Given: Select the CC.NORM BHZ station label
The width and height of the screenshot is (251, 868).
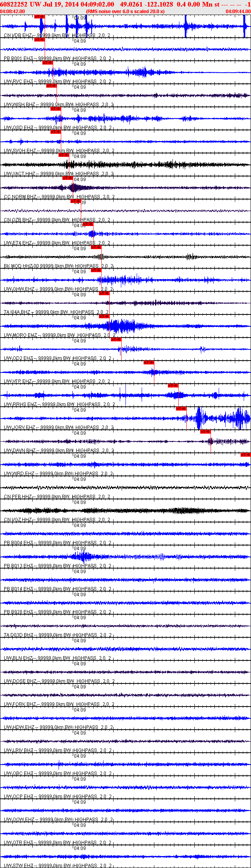Looking at the screenshot, I should (20, 197).
